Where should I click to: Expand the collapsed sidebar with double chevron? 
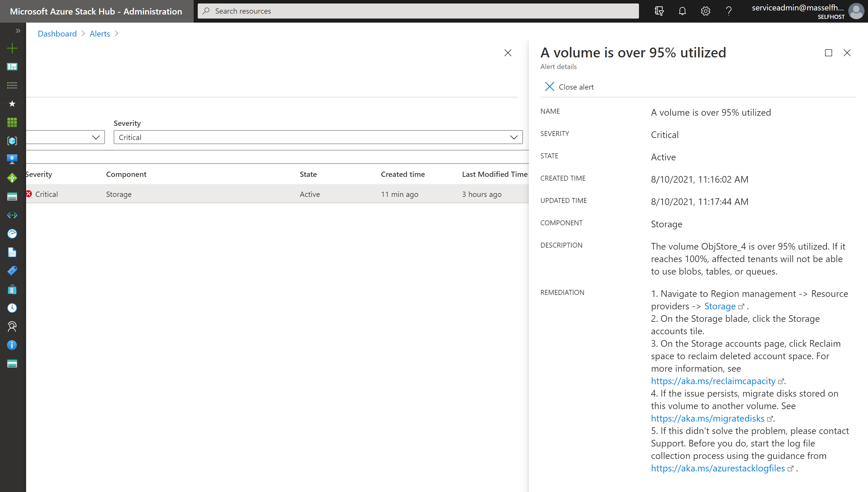pos(18,31)
